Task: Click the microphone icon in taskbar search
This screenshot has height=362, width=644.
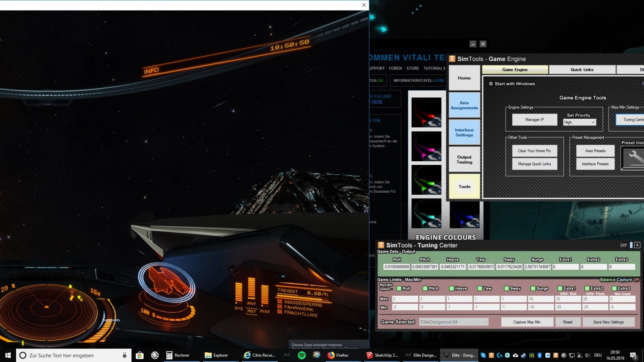Action: (x=124, y=355)
